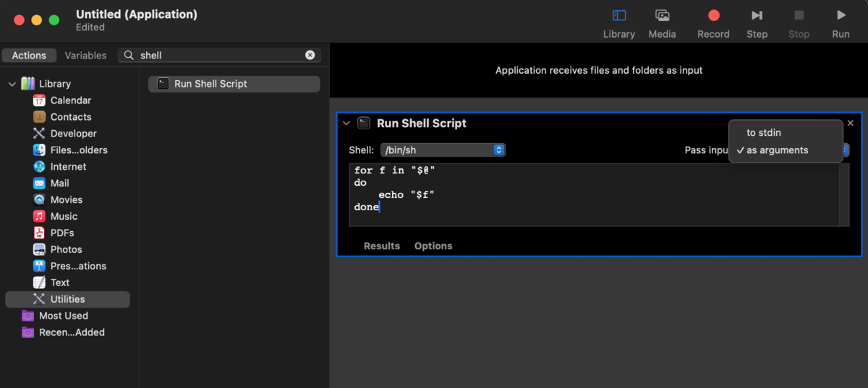Select the Developer category icon
Viewport: 868px width, 388px height.
[x=39, y=134]
